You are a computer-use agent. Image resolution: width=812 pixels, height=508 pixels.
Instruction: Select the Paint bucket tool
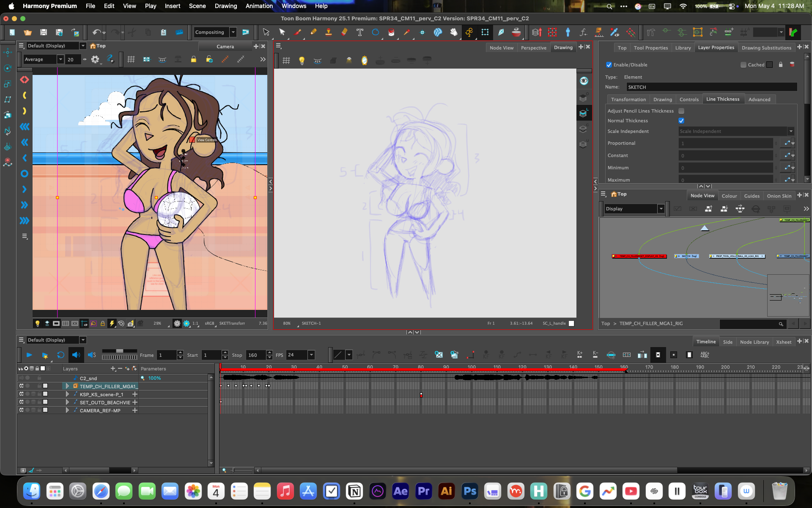coord(391,32)
